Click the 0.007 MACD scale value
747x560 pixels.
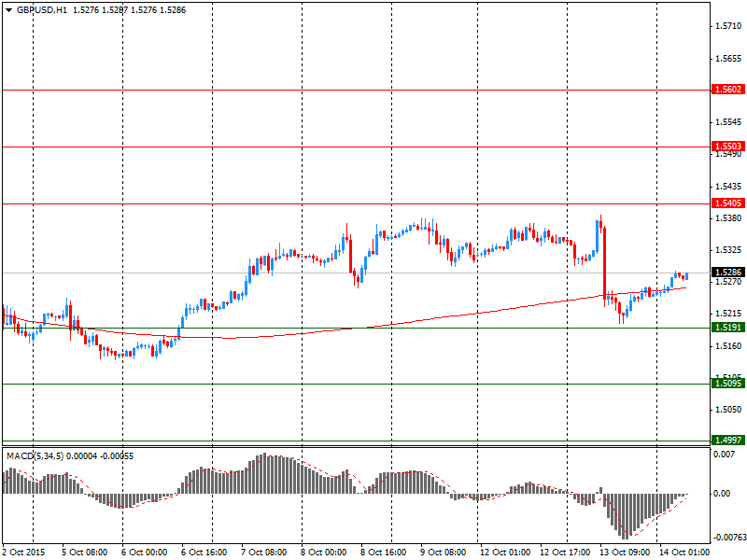tap(724, 455)
